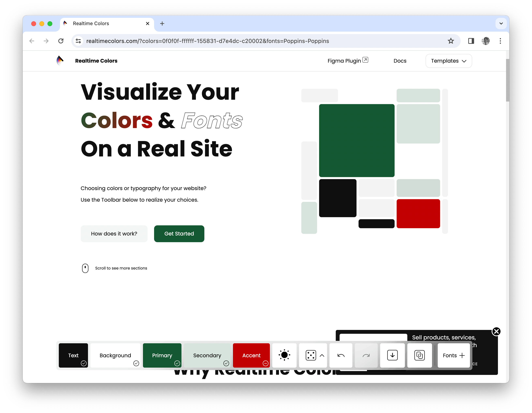
Task: Toggle the Primary color checkmark lock
Action: 177,363
